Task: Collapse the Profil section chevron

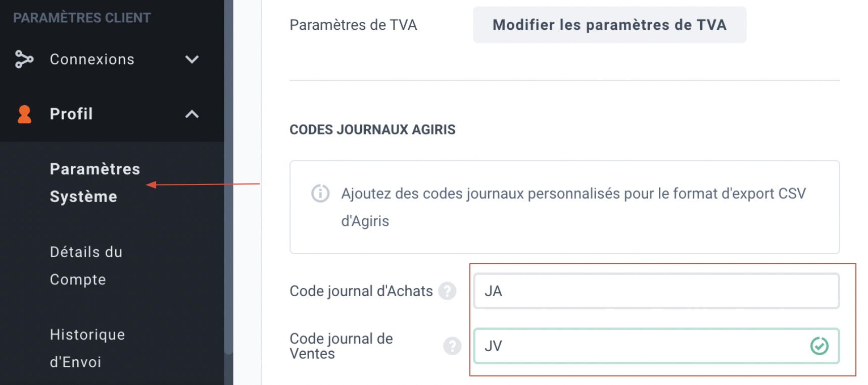Action: (x=192, y=114)
